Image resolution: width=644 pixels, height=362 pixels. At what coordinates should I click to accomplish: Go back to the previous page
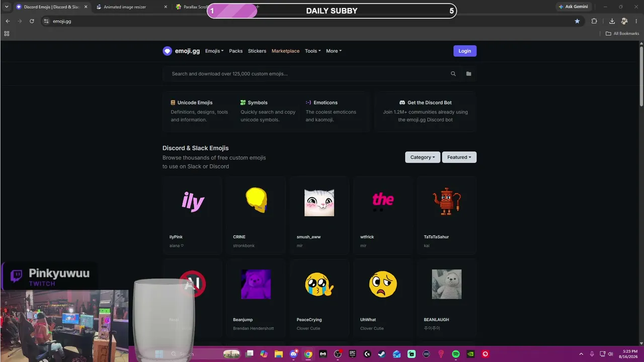coord(8,21)
